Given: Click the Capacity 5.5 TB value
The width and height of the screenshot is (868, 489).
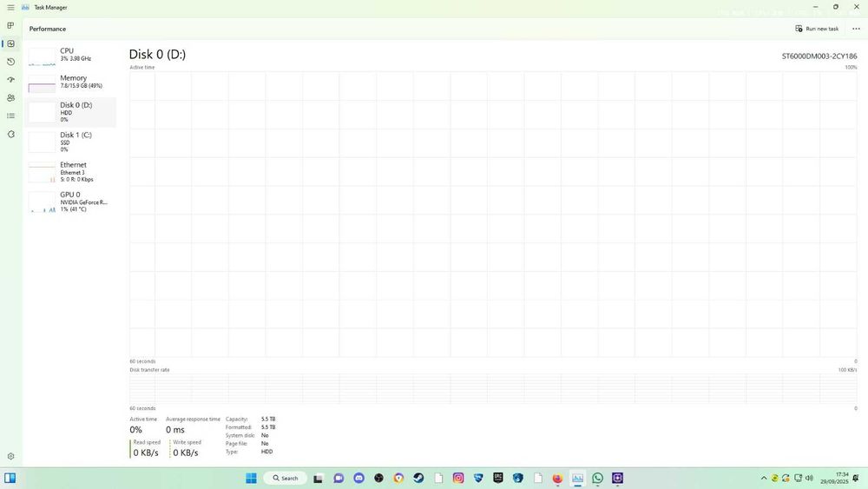Looking at the screenshot, I should (x=268, y=420).
